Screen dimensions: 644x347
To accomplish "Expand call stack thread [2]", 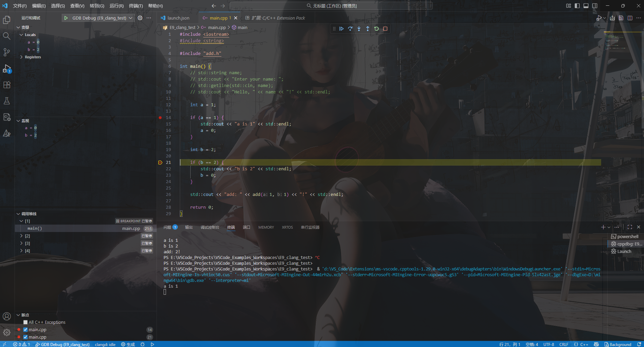I will [x=21, y=236].
